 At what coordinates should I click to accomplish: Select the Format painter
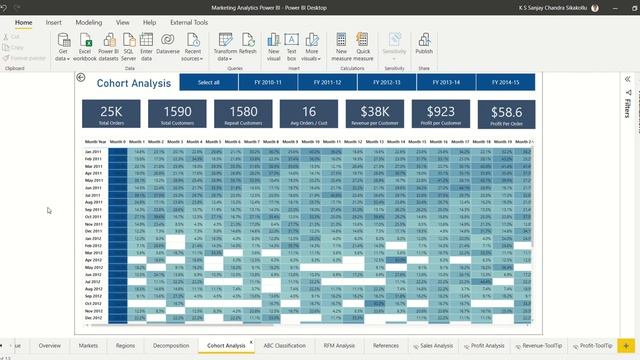[x=24, y=58]
